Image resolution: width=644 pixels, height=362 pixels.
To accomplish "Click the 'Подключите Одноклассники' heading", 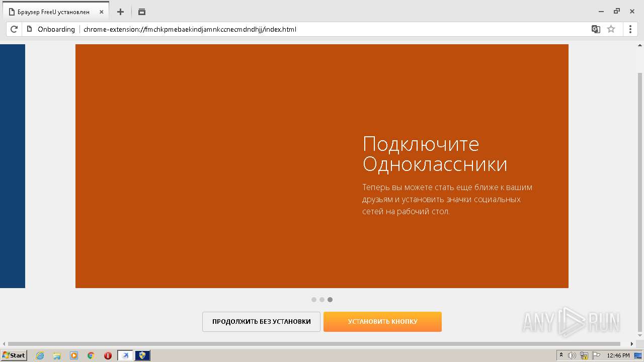I will click(435, 154).
